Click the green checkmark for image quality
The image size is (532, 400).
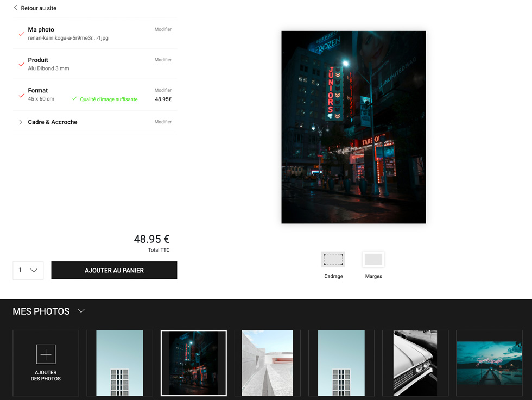pos(74,98)
